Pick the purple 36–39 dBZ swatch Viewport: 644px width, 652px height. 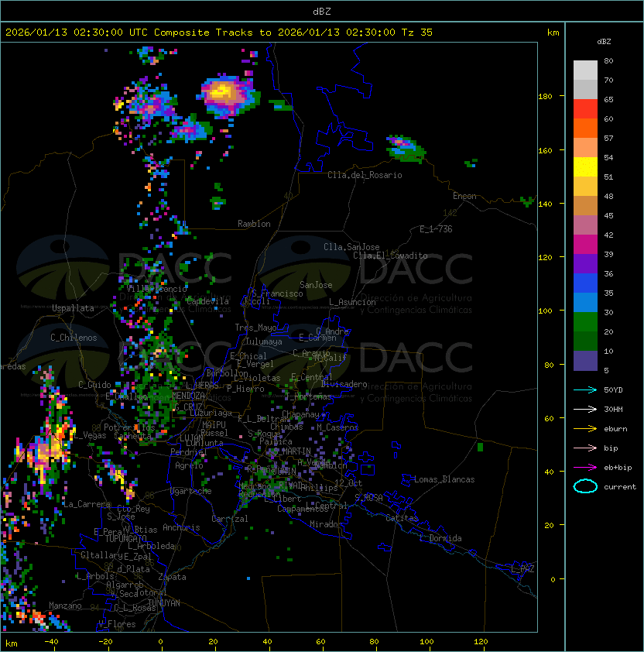(x=585, y=263)
